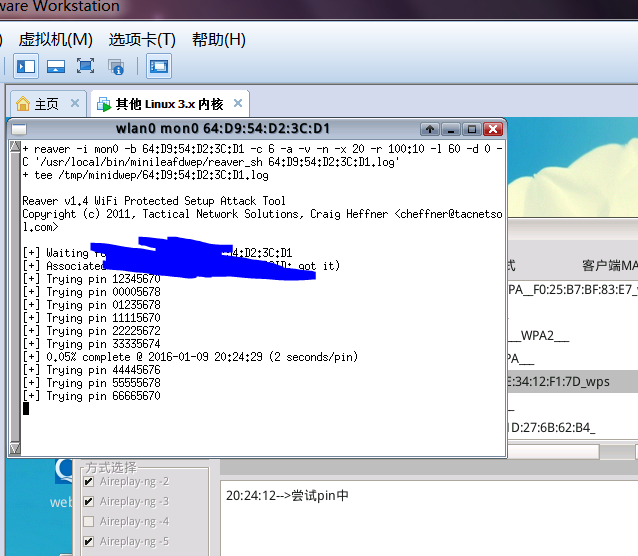This screenshot has width=638, height=556.
Task: Click the console view toolbar icon
Action: [159, 66]
